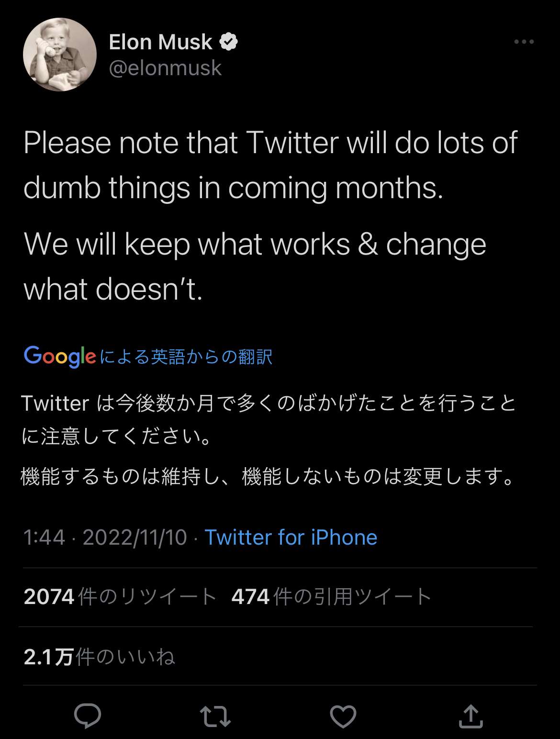Open the Twitter for iPhone source link

[x=291, y=537]
